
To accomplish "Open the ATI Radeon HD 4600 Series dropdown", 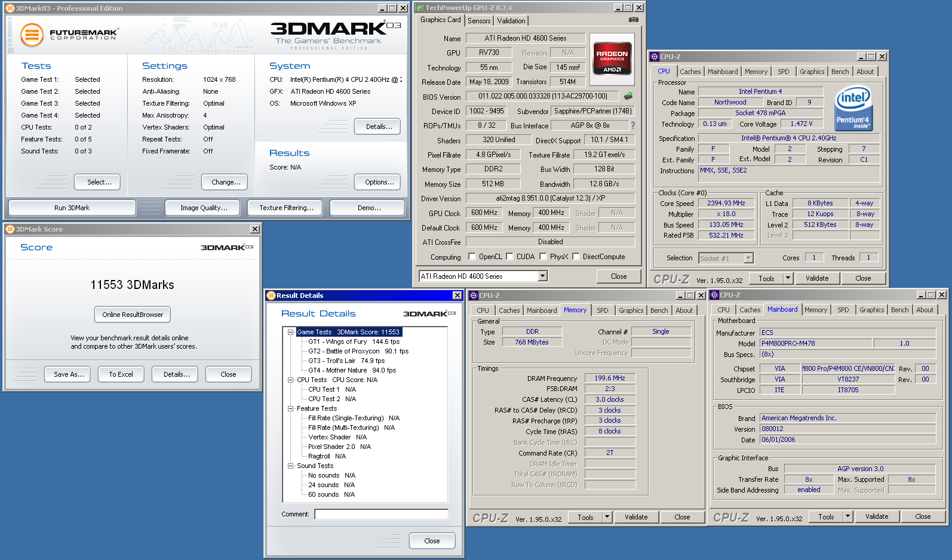I will pyautogui.click(x=542, y=276).
